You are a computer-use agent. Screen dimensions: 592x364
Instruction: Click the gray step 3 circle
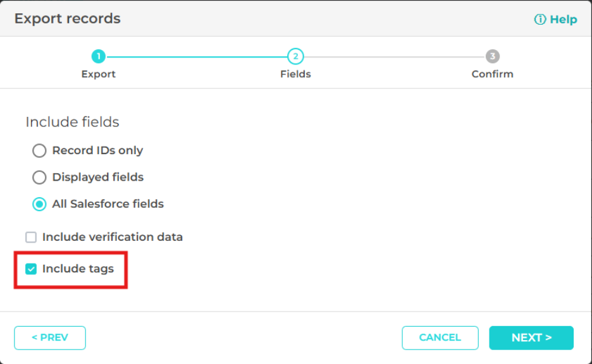point(492,56)
